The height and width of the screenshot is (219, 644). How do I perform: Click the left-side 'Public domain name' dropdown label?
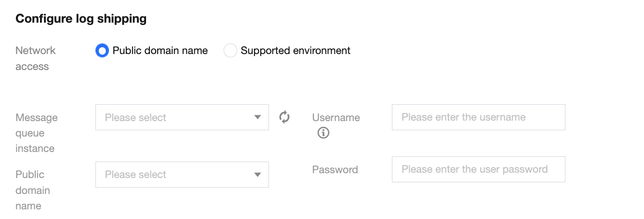tap(33, 190)
